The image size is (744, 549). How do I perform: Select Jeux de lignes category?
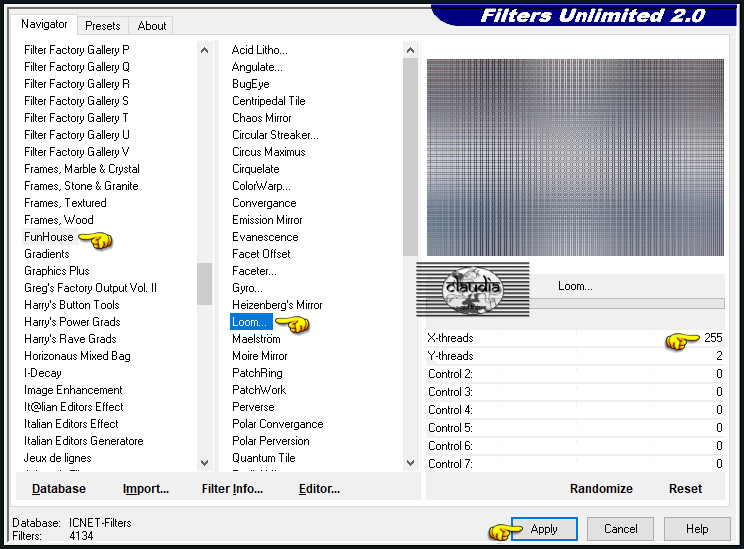[57, 458]
